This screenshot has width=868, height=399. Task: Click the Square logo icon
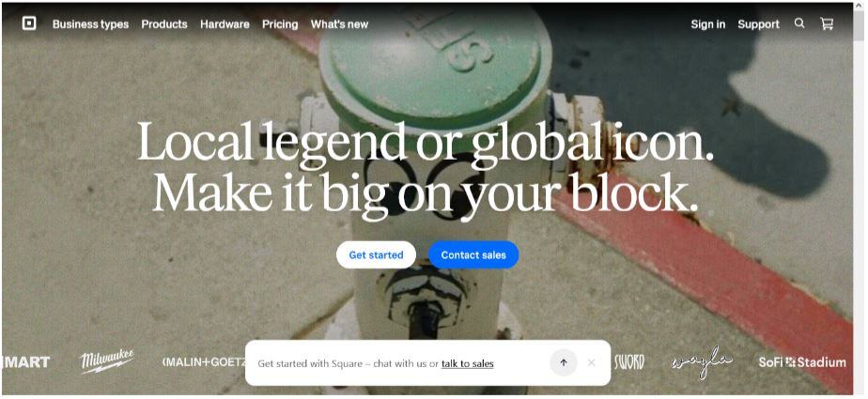[x=29, y=23]
